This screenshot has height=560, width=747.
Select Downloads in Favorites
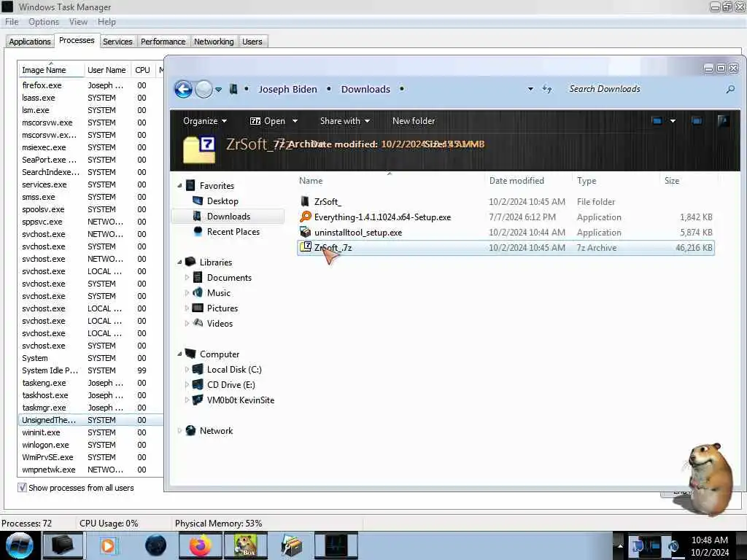tap(228, 216)
